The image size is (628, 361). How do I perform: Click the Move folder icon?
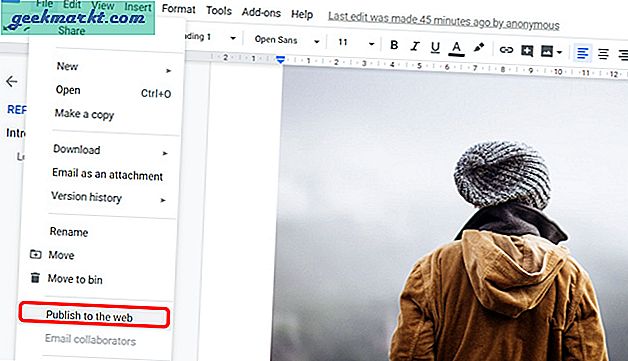point(36,254)
